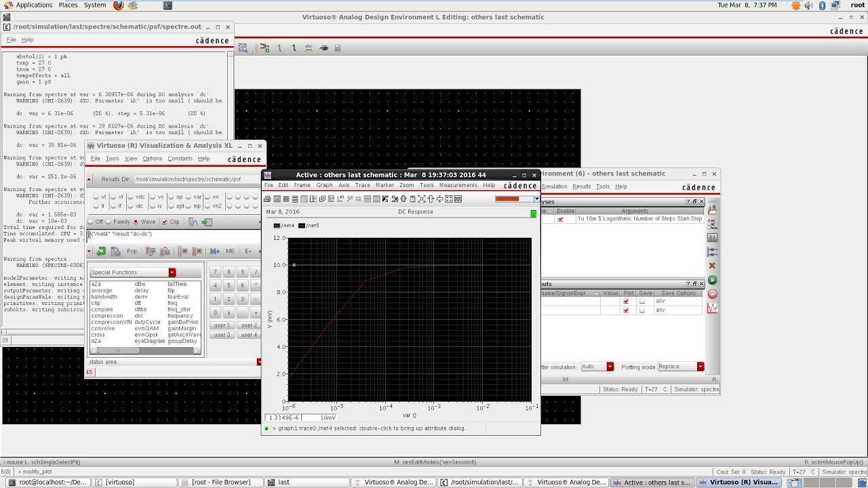868x488 pixels.
Task: Open the Constants menu in calculator window
Action: (x=180, y=159)
